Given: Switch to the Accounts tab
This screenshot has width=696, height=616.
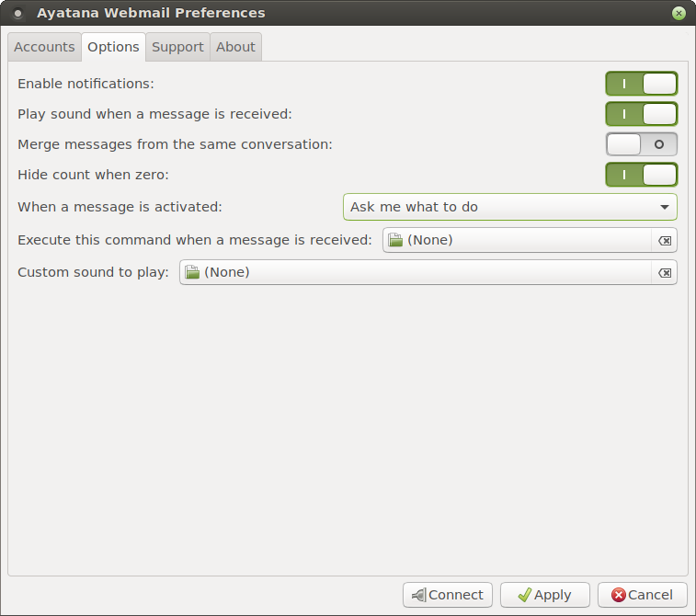Looking at the screenshot, I should pyautogui.click(x=44, y=47).
